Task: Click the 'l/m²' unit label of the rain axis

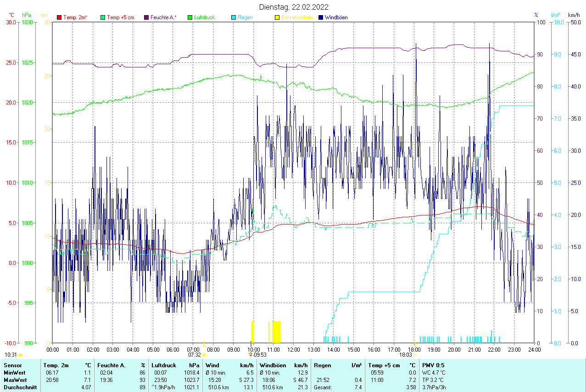Action: click(x=556, y=15)
